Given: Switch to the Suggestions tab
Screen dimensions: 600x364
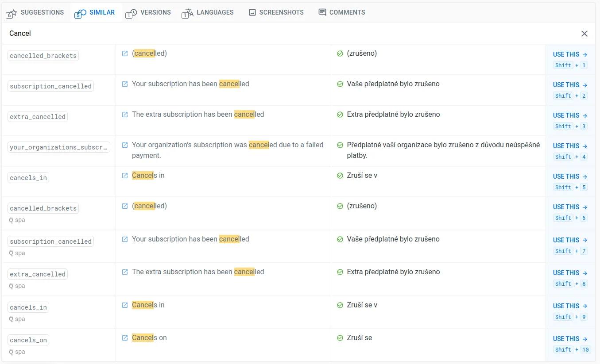Looking at the screenshot, I should click(35, 12).
